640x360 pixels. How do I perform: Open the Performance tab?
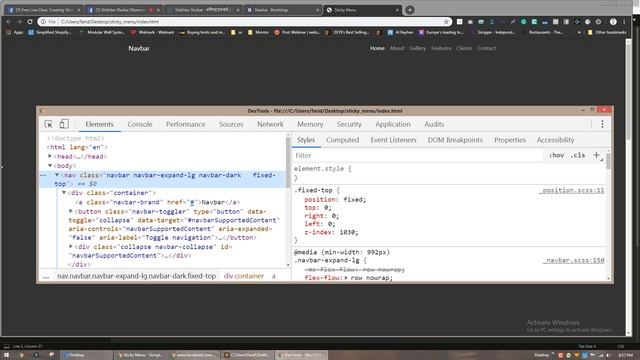[x=185, y=124]
